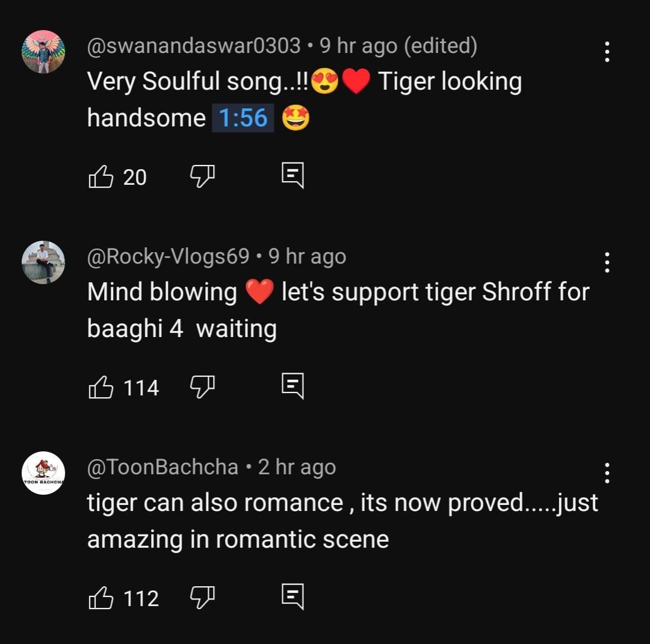
Task: Like the comment by @swanandaswar0303
Action: 101,177
